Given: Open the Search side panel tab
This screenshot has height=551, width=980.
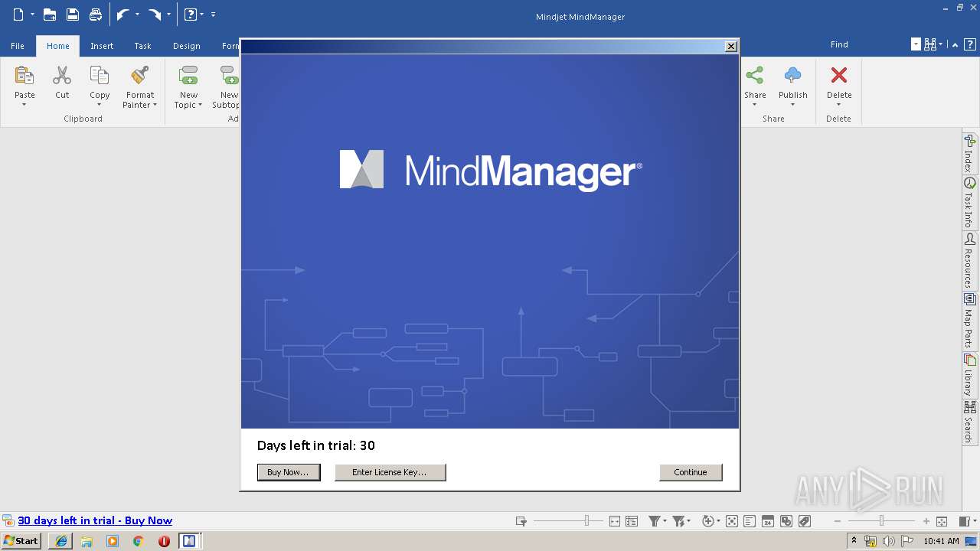Looking at the screenshot, I should pyautogui.click(x=969, y=422).
